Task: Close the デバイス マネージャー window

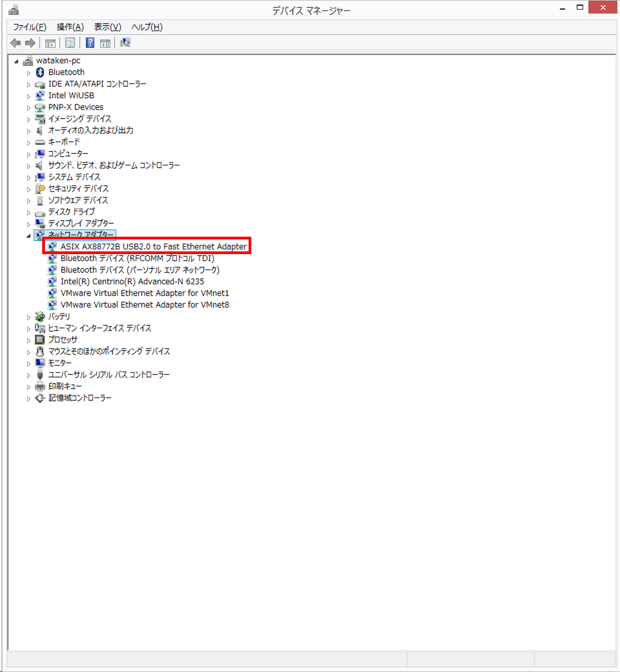Action: pyautogui.click(x=603, y=7)
